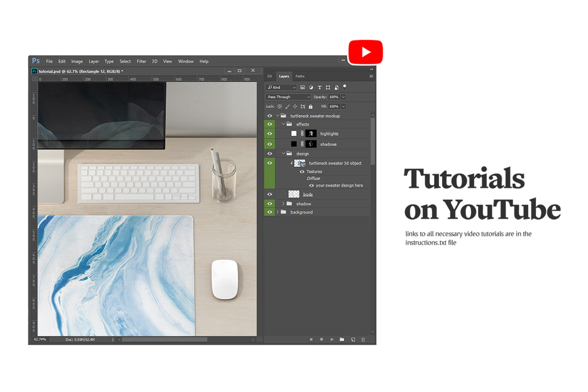
Task: Click the 62.74% zoom field in status bar
Action: (x=40, y=339)
